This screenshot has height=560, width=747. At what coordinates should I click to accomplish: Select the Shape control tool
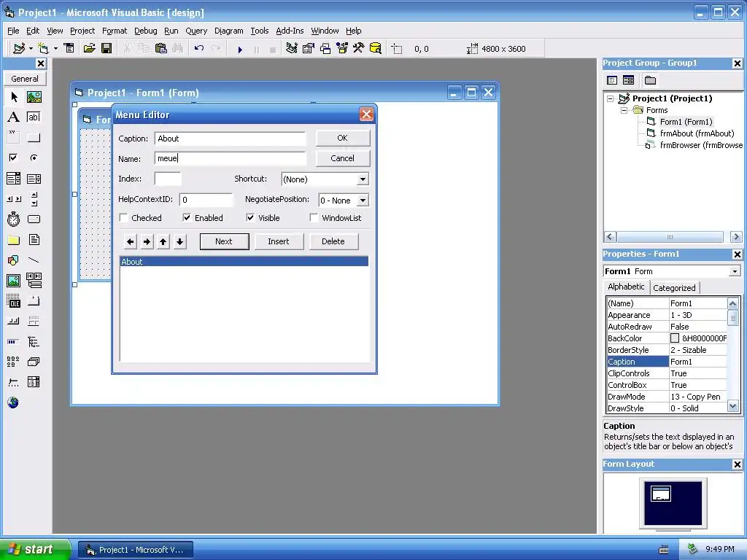click(x=14, y=260)
